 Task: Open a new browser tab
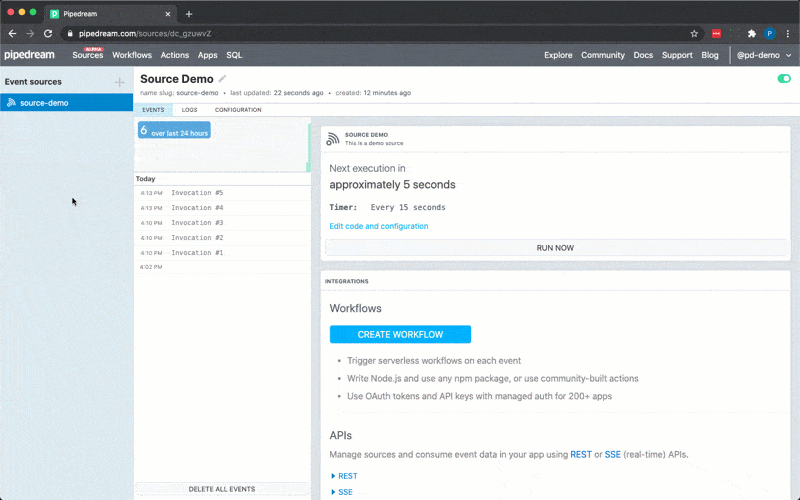tap(189, 14)
